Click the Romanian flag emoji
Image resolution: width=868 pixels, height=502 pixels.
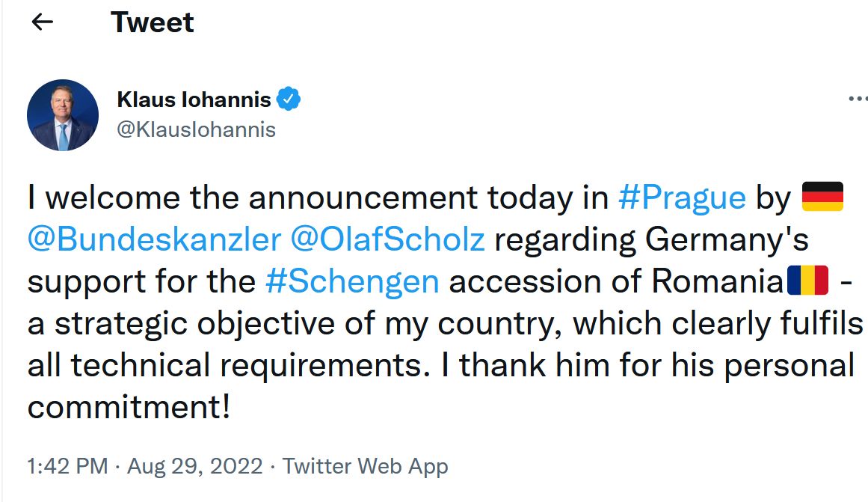pyautogui.click(x=807, y=281)
